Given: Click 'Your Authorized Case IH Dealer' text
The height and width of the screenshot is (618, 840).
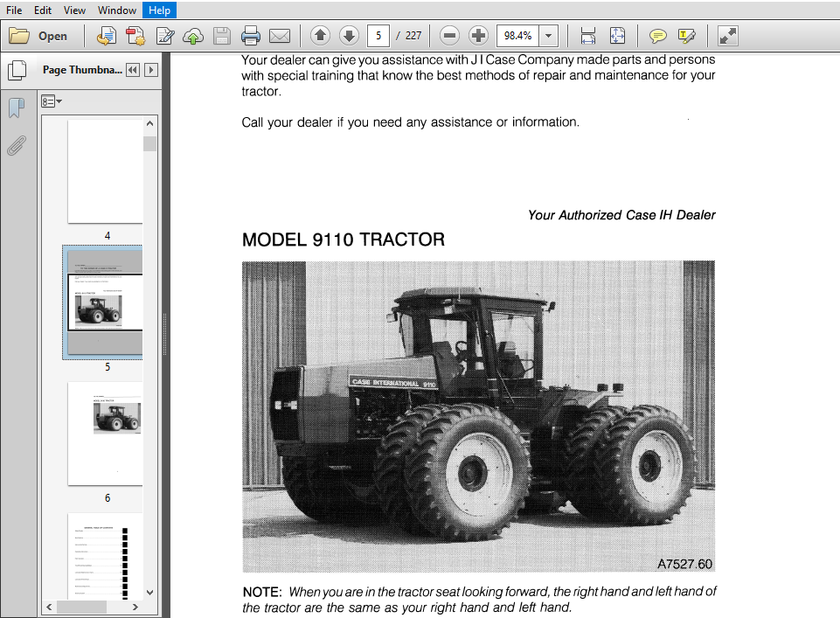Looking at the screenshot, I should pos(621,215).
